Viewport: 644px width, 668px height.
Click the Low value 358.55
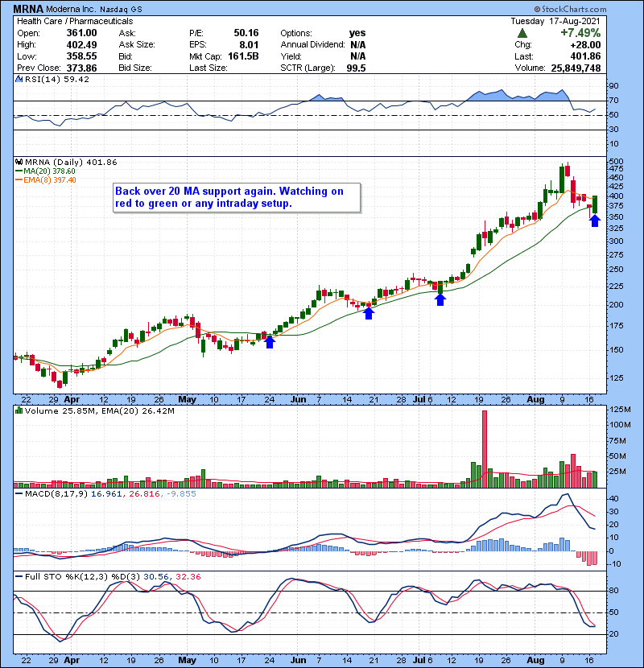[x=81, y=56]
